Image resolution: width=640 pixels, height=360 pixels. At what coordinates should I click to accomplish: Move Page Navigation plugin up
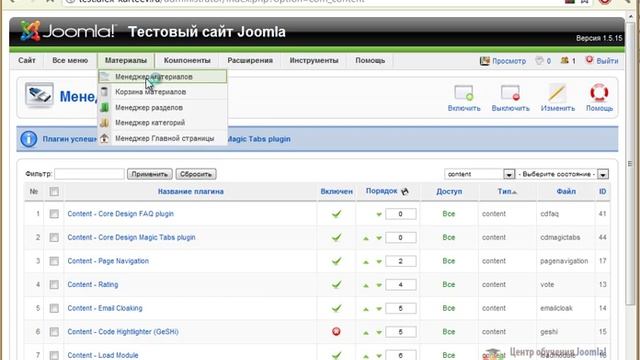coord(366,262)
